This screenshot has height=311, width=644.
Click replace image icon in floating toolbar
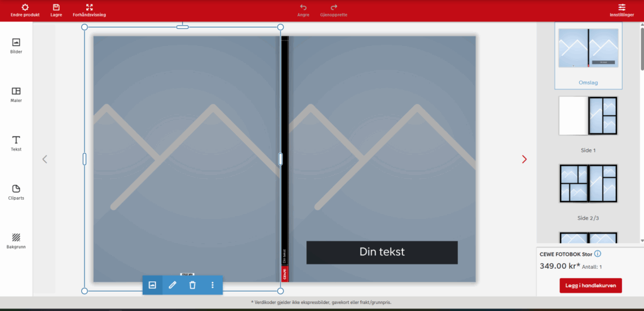(152, 285)
